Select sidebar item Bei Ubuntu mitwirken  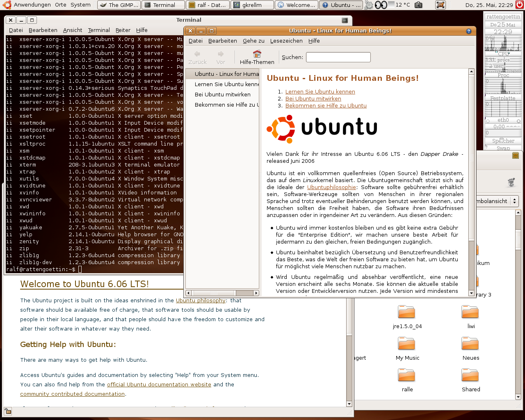[x=223, y=95]
